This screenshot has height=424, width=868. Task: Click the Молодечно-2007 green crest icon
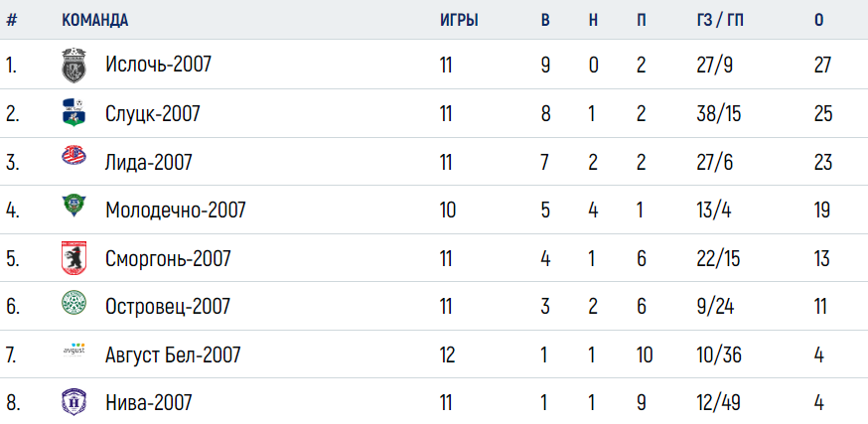[x=73, y=206]
